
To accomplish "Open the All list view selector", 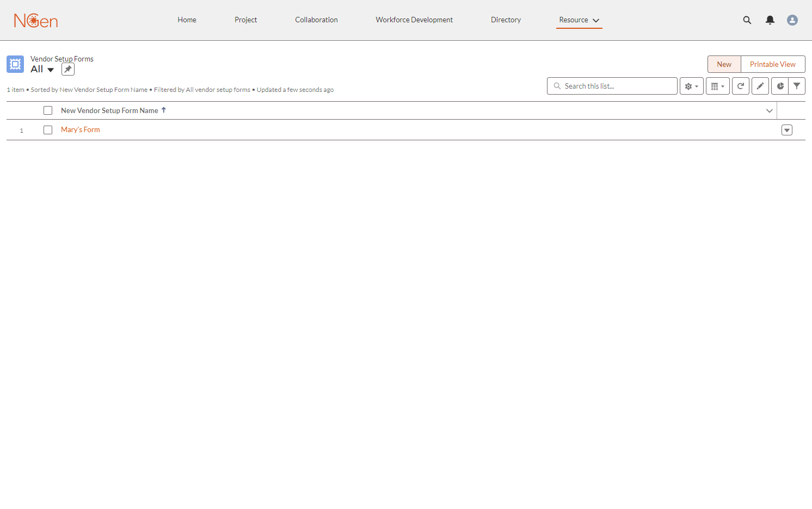I will pos(42,69).
